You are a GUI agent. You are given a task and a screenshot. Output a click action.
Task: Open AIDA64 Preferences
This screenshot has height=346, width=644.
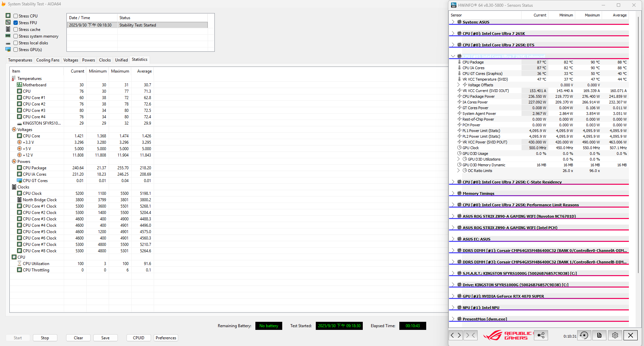[166, 338]
